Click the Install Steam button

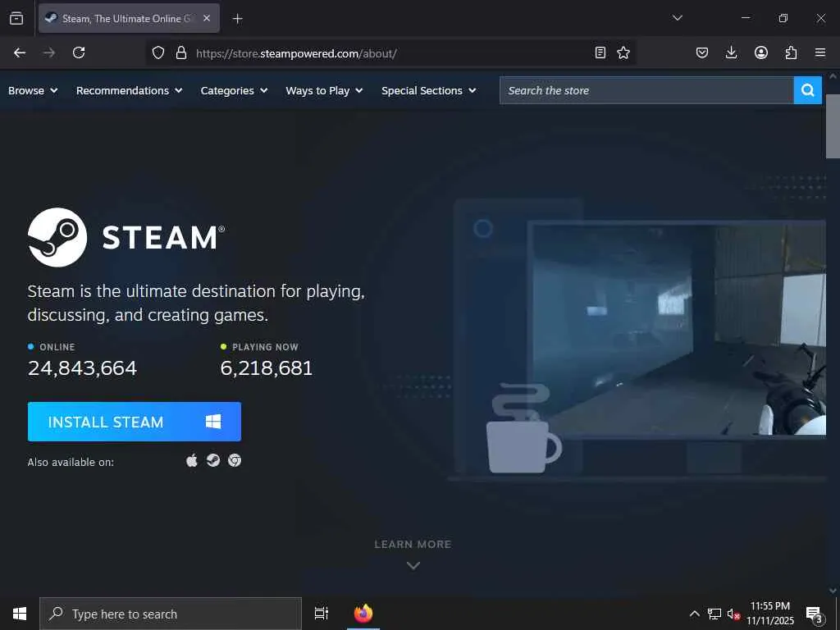(x=135, y=422)
